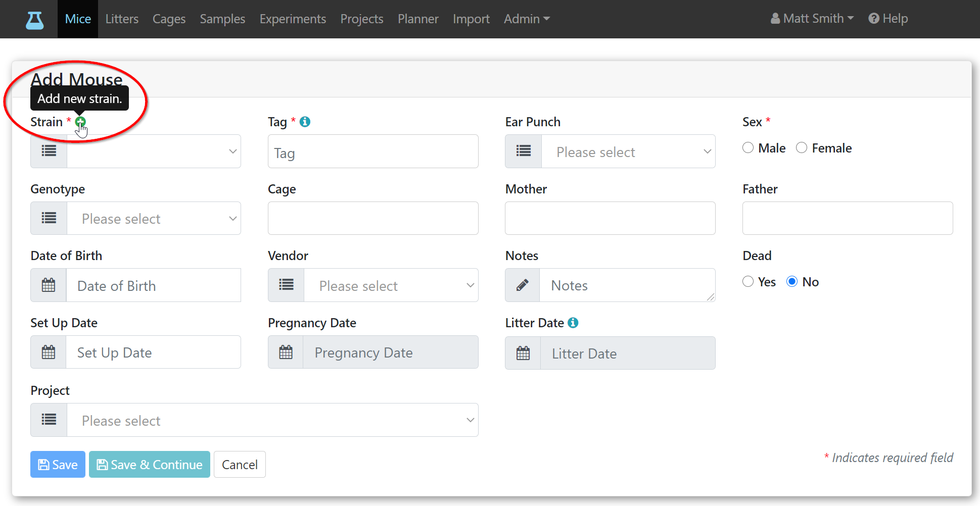Viewport: 980px width, 506px height.
Task: Click Save & Continue
Action: (150, 464)
